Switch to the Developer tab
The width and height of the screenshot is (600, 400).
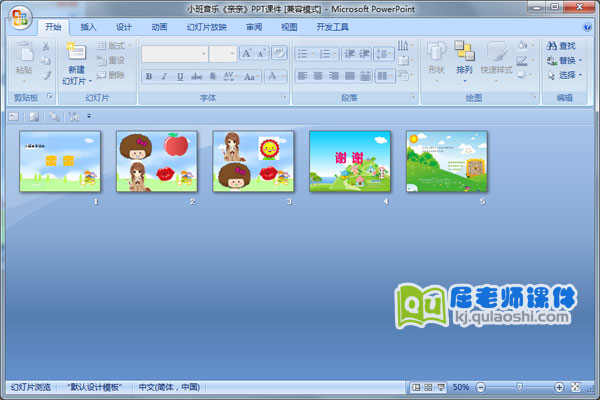click(x=333, y=27)
